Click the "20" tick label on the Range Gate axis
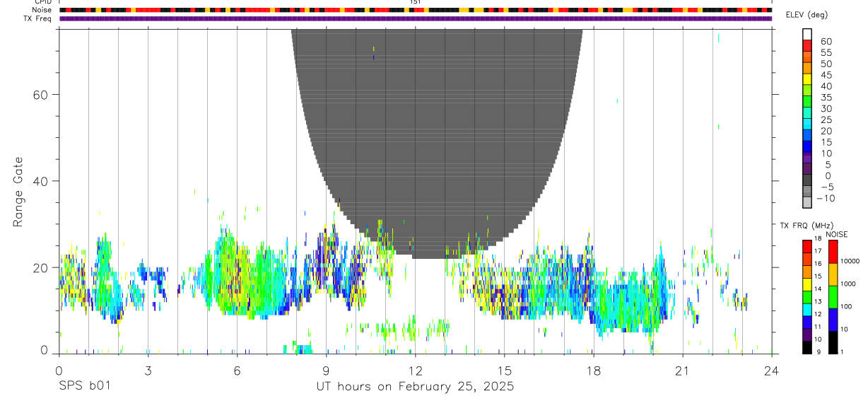This screenshot has width=868, height=401. click(x=42, y=267)
